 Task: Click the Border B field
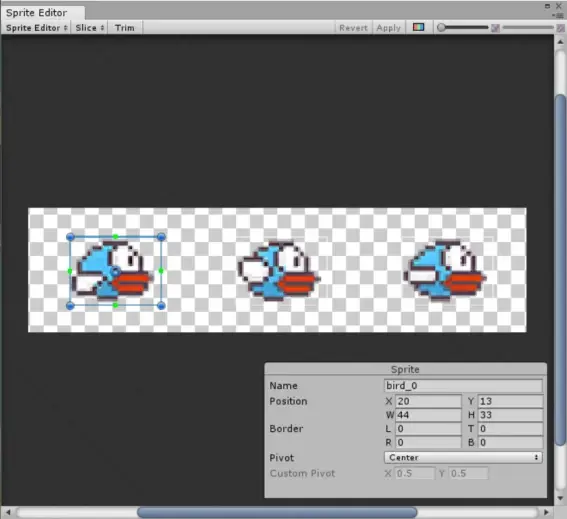tap(511, 443)
